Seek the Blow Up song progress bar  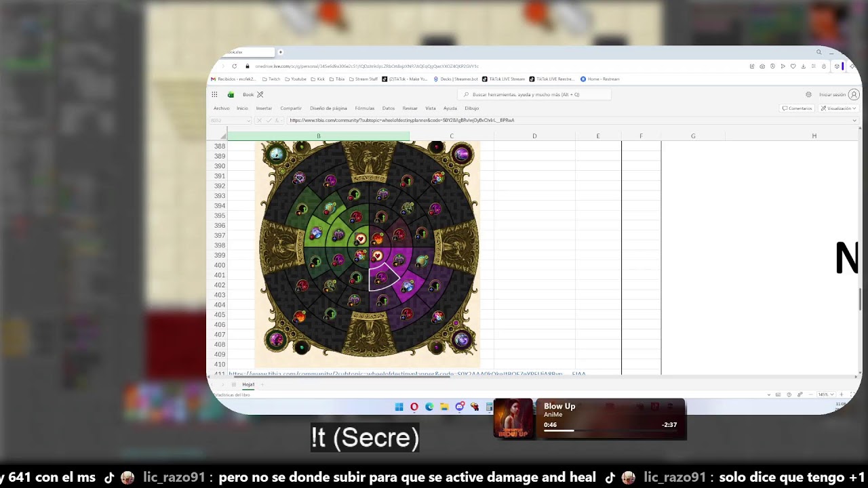pos(610,430)
